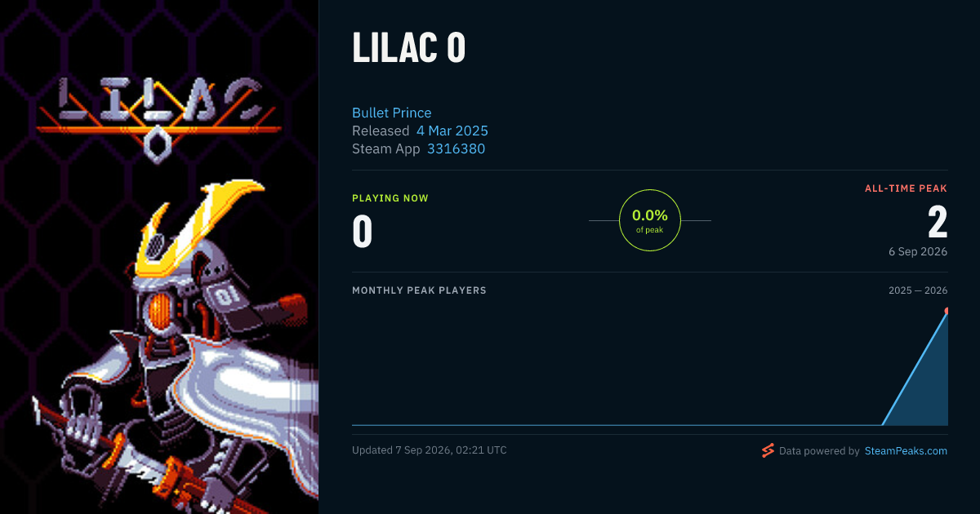
Task: Click the blue filled area of chart
Action: coord(929,392)
